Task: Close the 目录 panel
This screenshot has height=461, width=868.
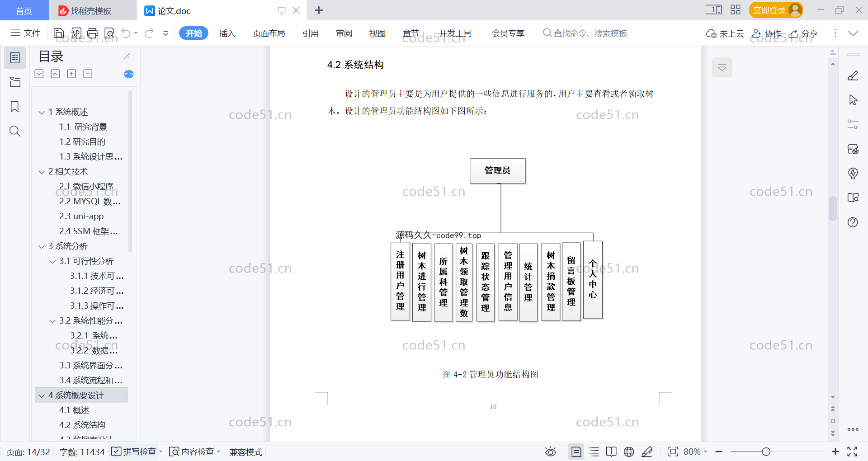Action: click(x=127, y=56)
